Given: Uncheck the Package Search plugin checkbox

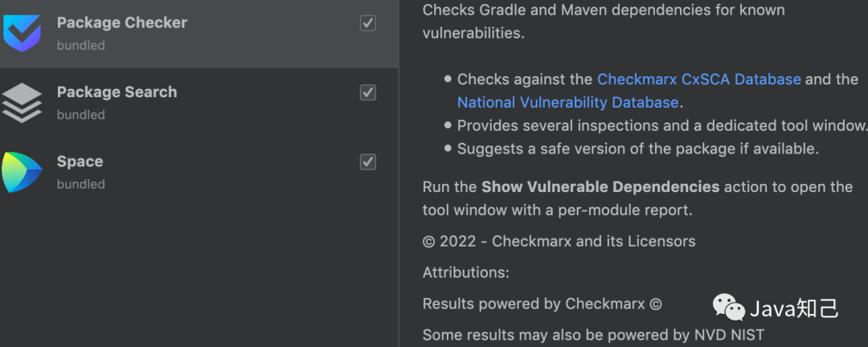Looking at the screenshot, I should click(x=368, y=92).
